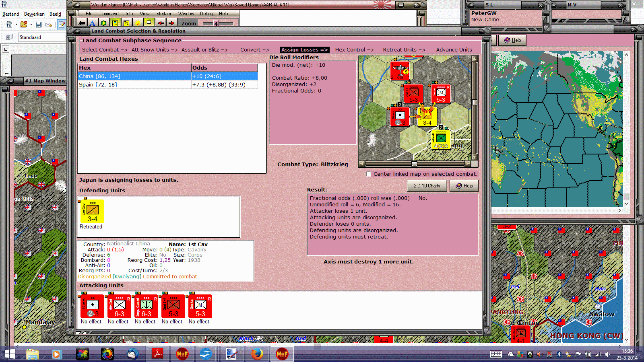Click the locomotive toolbar icon

[x=82, y=23]
